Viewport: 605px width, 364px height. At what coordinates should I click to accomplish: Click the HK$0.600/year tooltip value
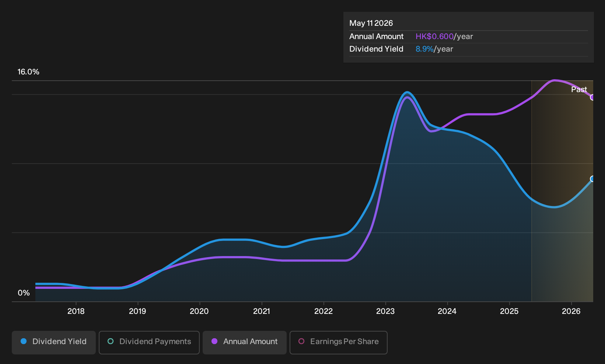(x=444, y=36)
